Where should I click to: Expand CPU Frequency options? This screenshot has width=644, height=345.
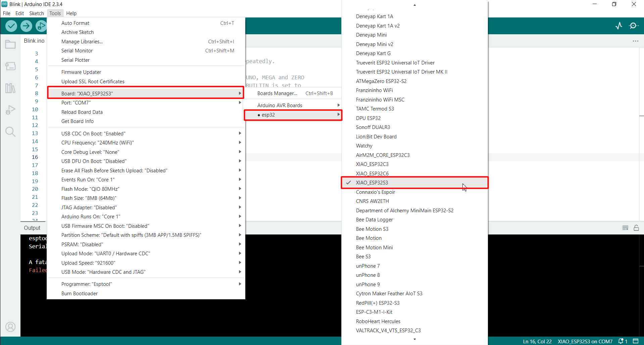pyautogui.click(x=146, y=143)
